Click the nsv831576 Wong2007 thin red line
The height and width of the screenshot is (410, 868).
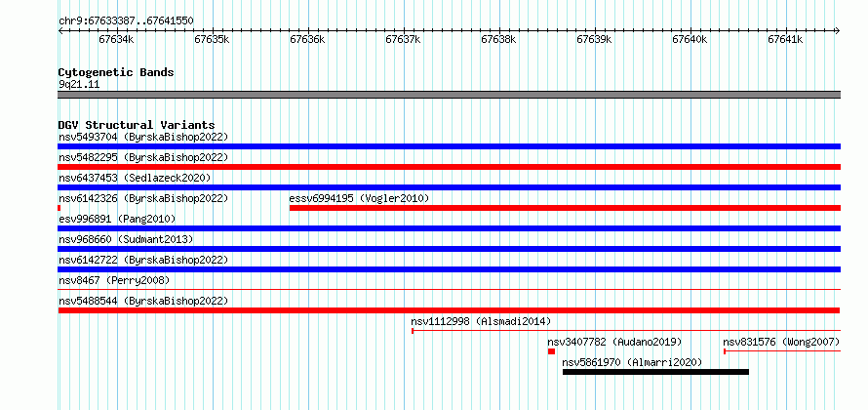point(782,350)
